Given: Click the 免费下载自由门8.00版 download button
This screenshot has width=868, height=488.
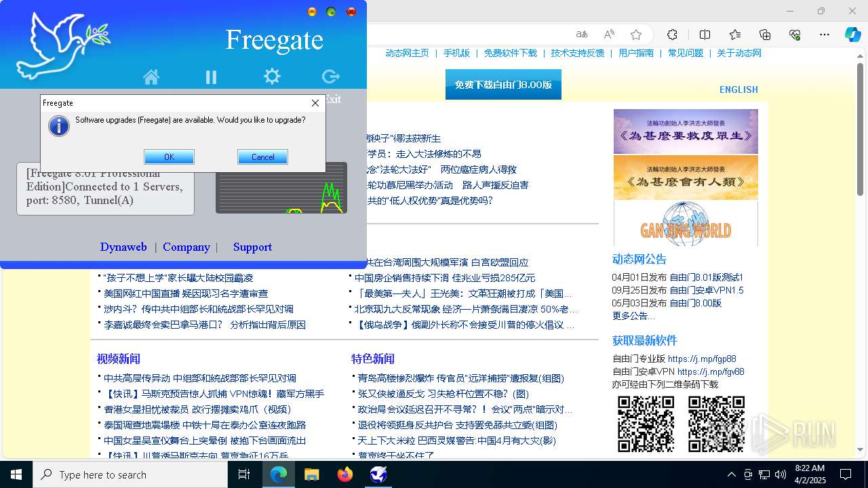Looking at the screenshot, I should (x=503, y=85).
